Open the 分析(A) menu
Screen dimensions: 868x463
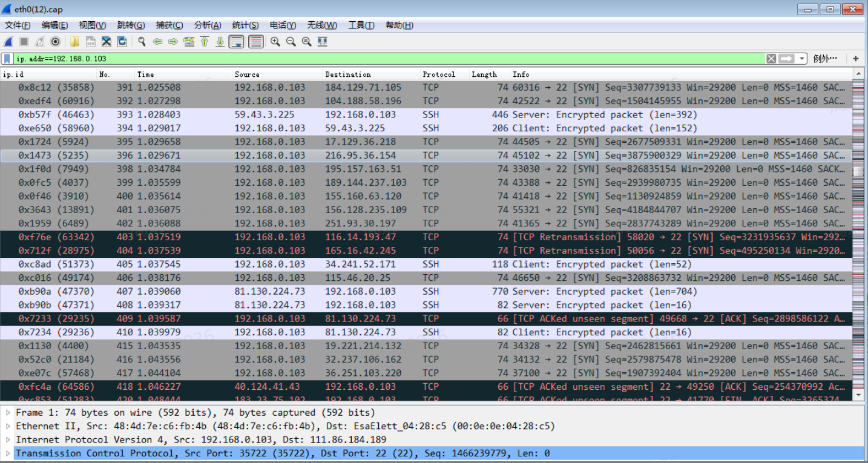tap(207, 25)
